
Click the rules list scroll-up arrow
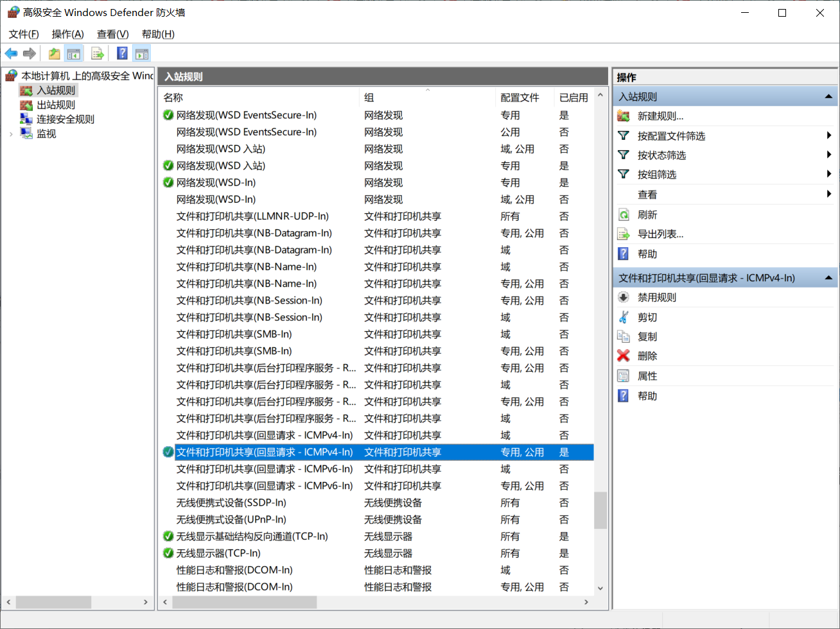tap(600, 95)
